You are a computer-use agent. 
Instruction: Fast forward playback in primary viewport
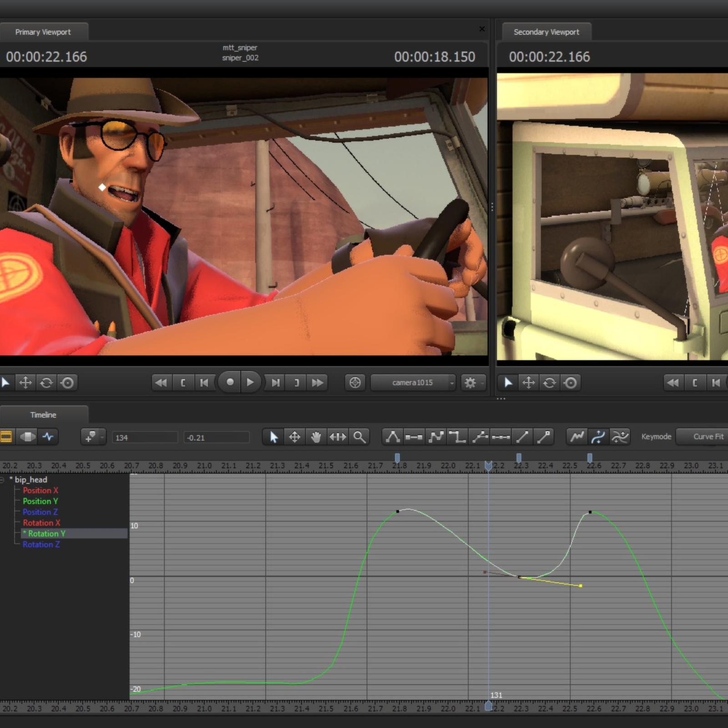click(318, 383)
